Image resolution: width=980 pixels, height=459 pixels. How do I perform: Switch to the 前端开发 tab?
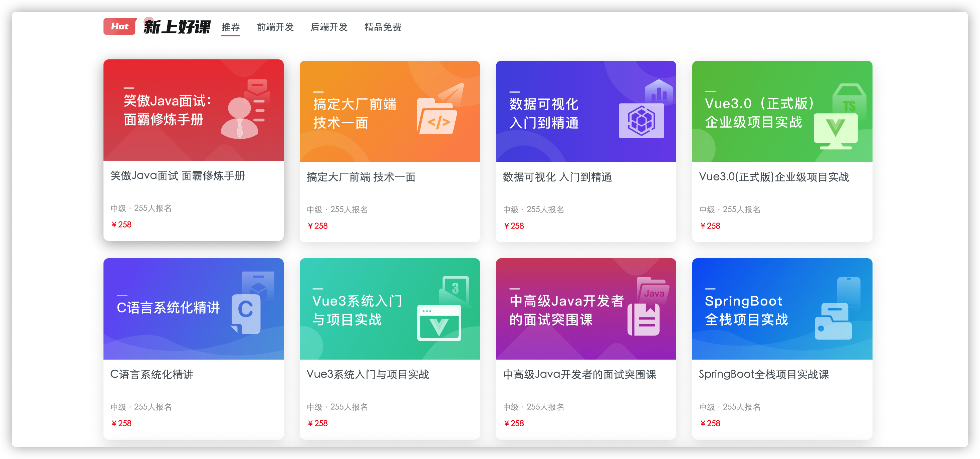tap(275, 27)
